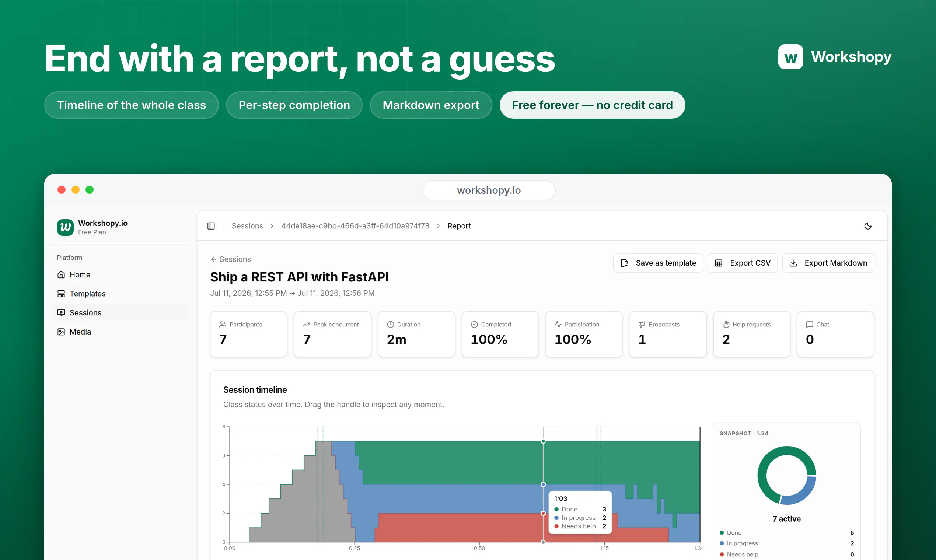Click the timeline handle at top of chart
This screenshot has width=936, height=560.
click(543, 441)
